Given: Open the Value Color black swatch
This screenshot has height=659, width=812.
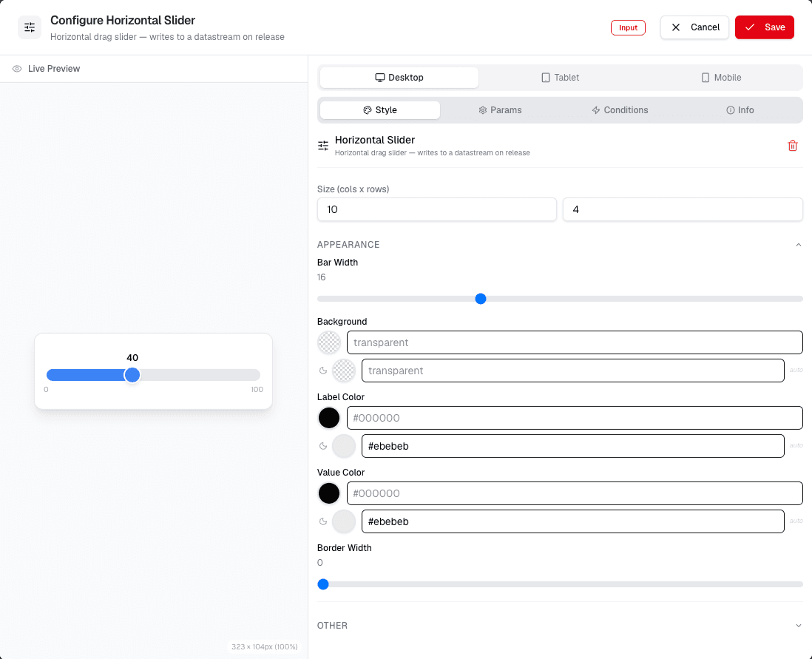Looking at the screenshot, I should pyautogui.click(x=329, y=493).
